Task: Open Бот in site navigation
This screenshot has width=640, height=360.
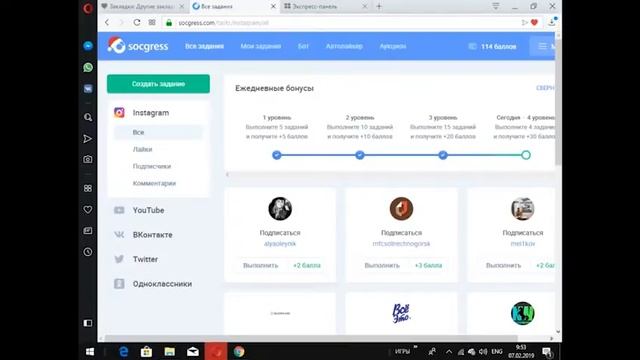Action: click(303, 46)
